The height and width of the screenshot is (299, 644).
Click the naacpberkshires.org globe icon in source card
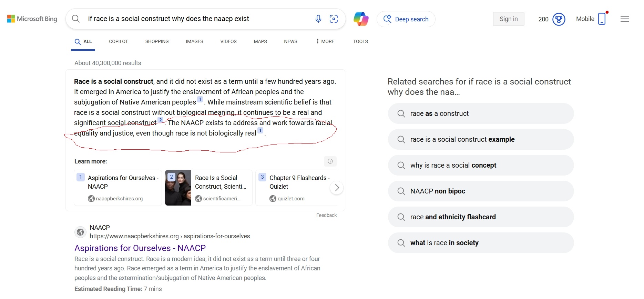click(91, 199)
